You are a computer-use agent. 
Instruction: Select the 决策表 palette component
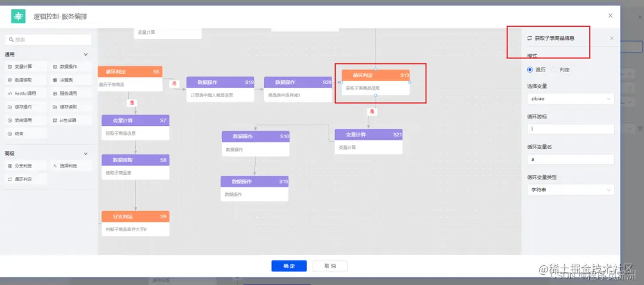click(72, 80)
